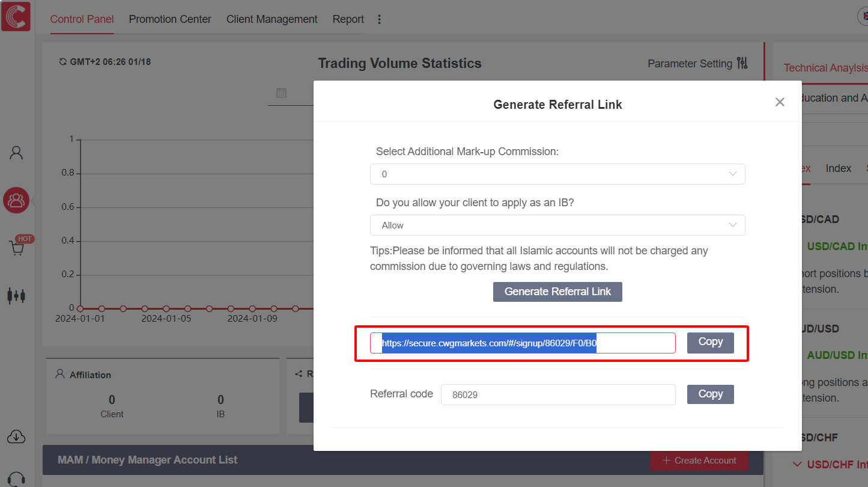Screen dimensions: 868x487
Task: Open the allow client IB dropdown
Action: 557,225
